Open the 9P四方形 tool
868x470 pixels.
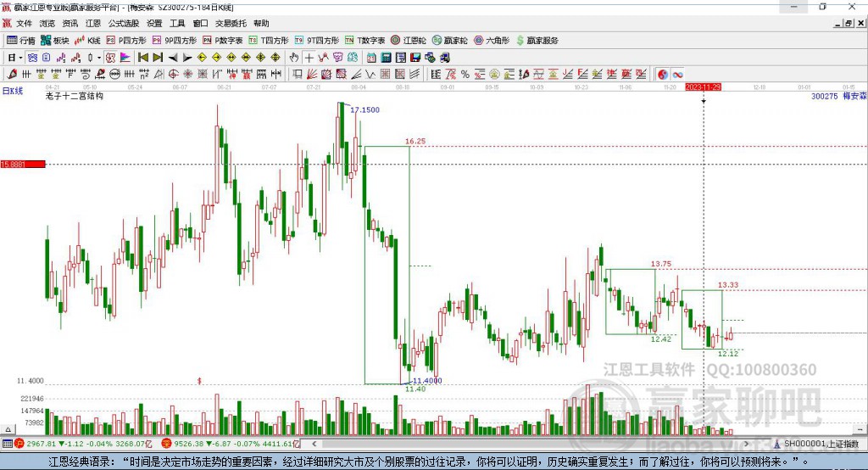point(175,41)
